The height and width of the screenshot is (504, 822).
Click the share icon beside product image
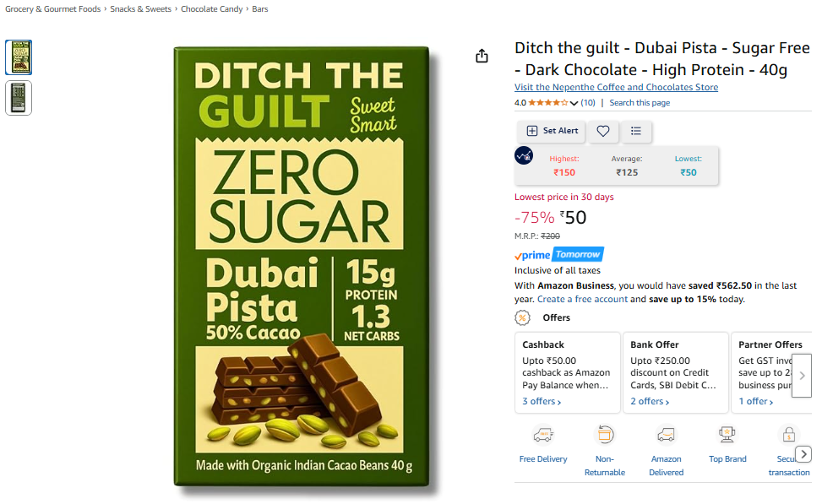482,56
